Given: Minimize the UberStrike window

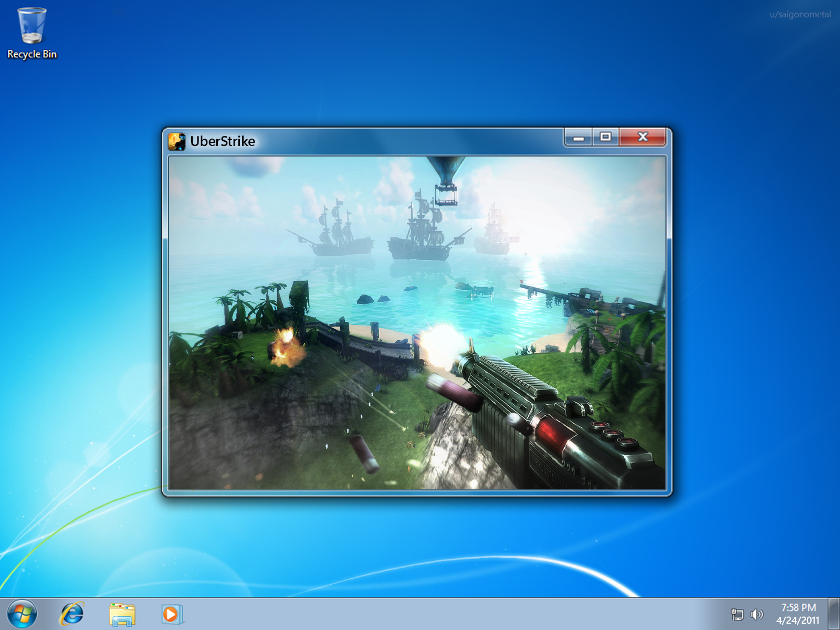Looking at the screenshot, I should (x=579, y=138).
